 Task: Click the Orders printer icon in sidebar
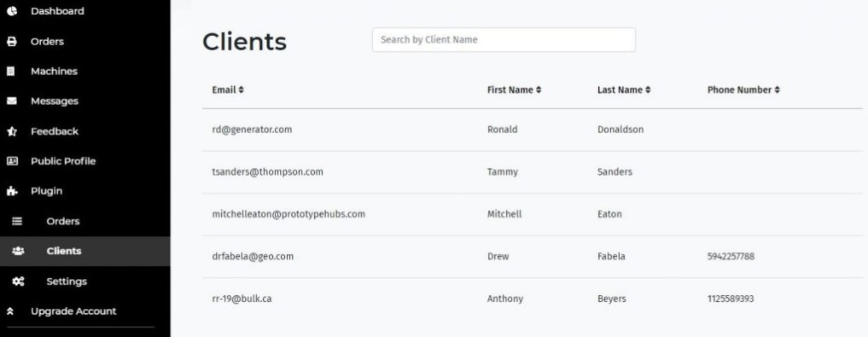point(12,42)
